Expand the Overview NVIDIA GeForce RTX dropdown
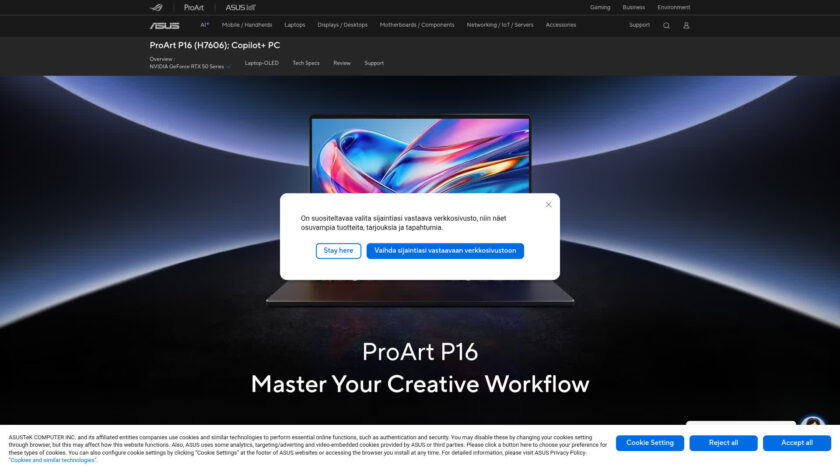This screenshot has width=840, height=473. pos(228,66)
